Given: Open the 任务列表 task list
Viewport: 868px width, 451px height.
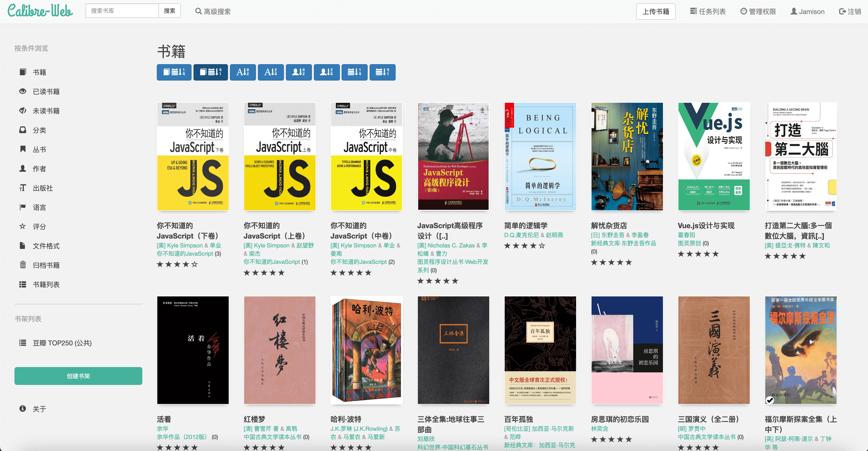Looking at the screenshot, I should tap(708, 11).
